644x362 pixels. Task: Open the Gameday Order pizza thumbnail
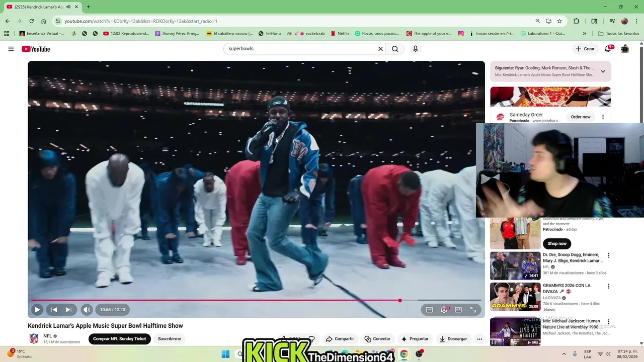coord(550,97)
